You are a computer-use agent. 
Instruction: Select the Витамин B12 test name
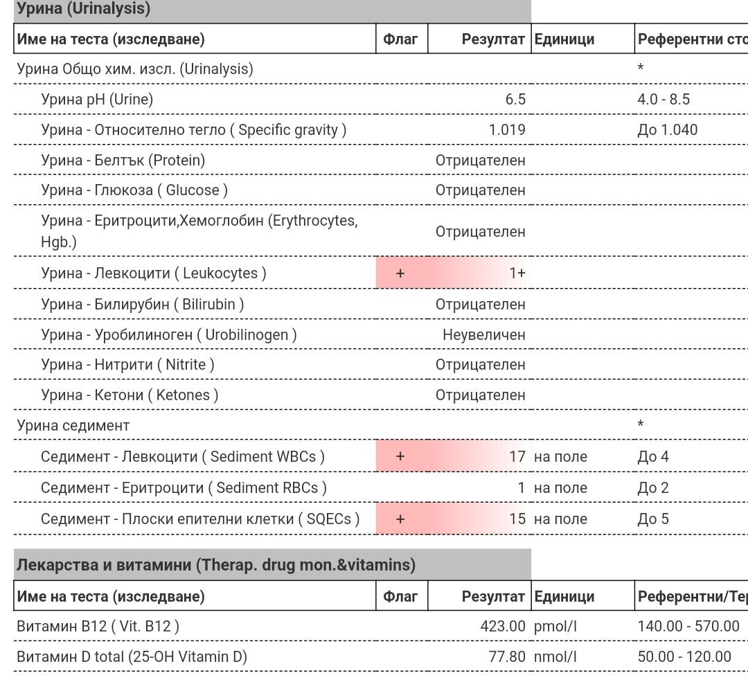click(98, 626)
